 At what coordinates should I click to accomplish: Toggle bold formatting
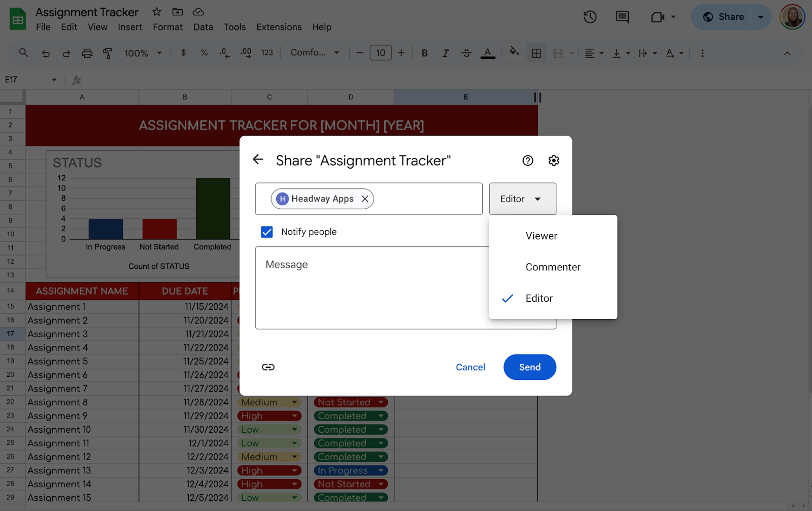point(425,53)
